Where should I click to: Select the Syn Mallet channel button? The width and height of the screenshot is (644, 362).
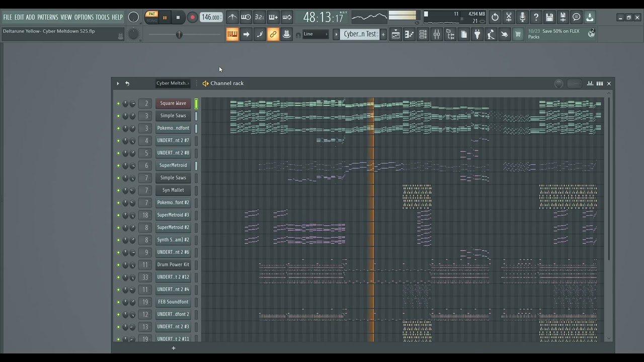[x=173, y=190]
